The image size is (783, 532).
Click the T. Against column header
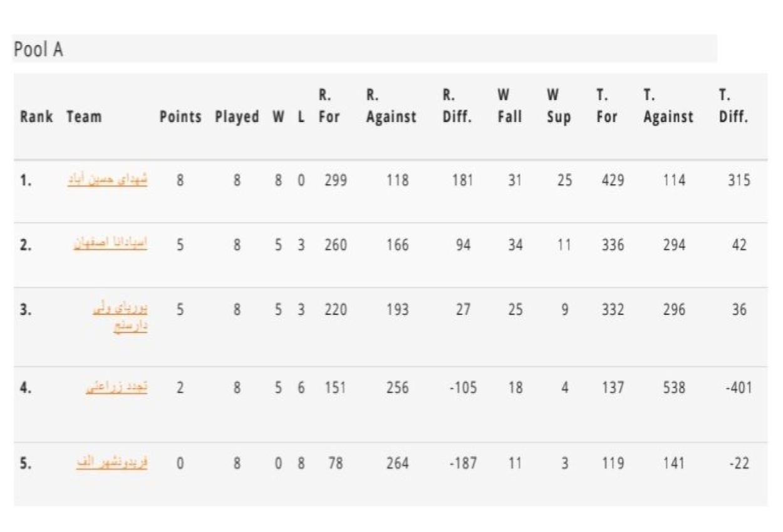coord(668,106)
